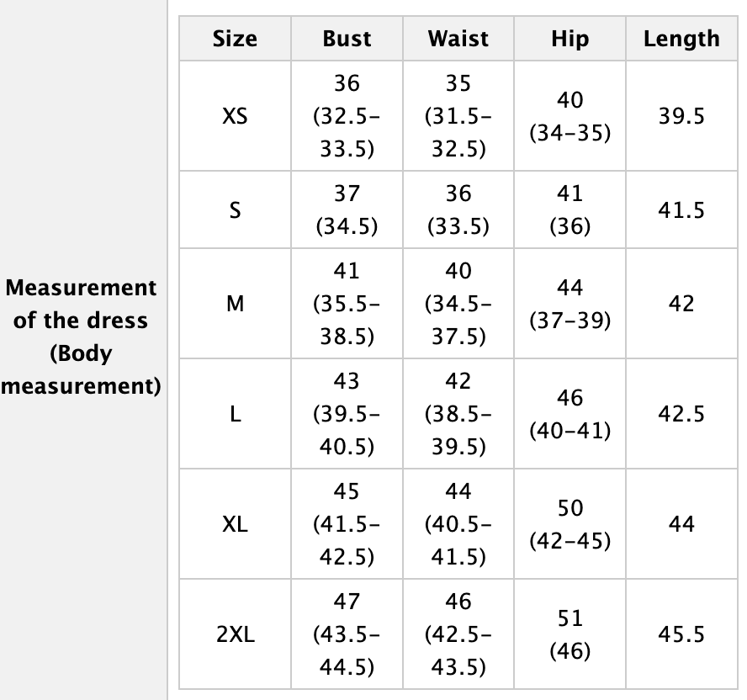Select the 2XL size row label

pos(235,635)
